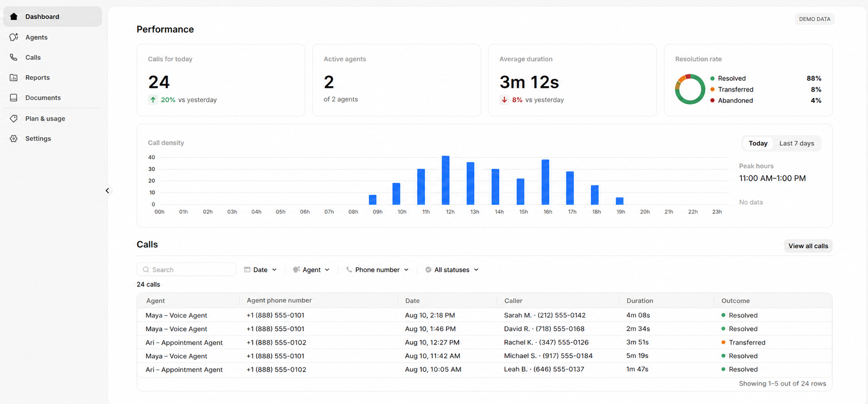
Task: Click the Calls for today card
Action: pyautogui.click(x=221, y=80)
